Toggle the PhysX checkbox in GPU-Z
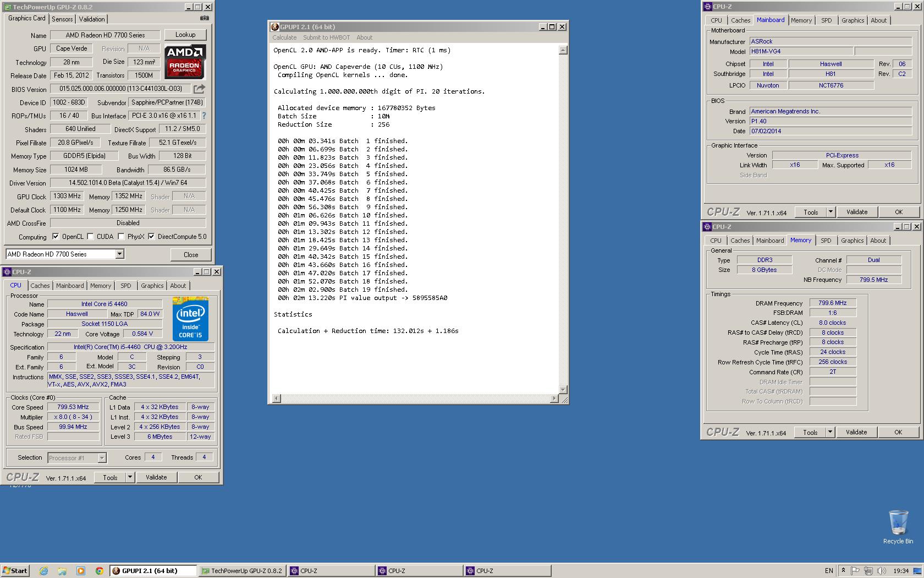Image resolution: width=924 pixels, height=578 pixels. [121, 237]
